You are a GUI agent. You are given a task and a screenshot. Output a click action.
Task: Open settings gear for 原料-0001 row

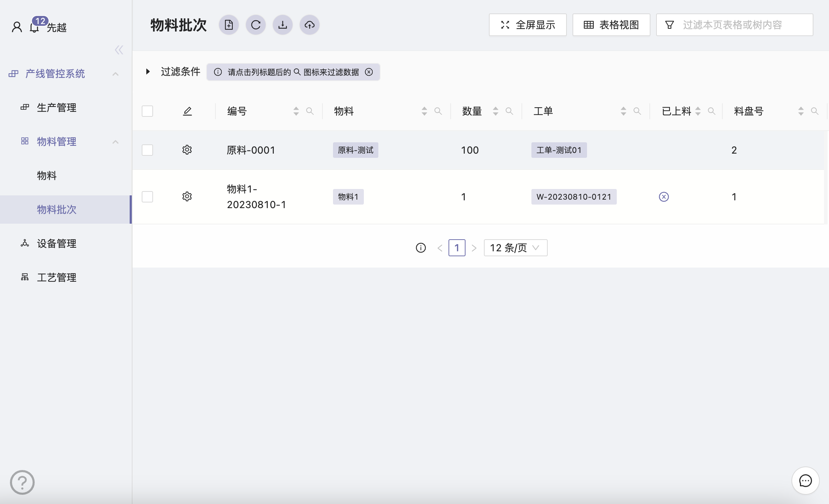click(187, 150)
